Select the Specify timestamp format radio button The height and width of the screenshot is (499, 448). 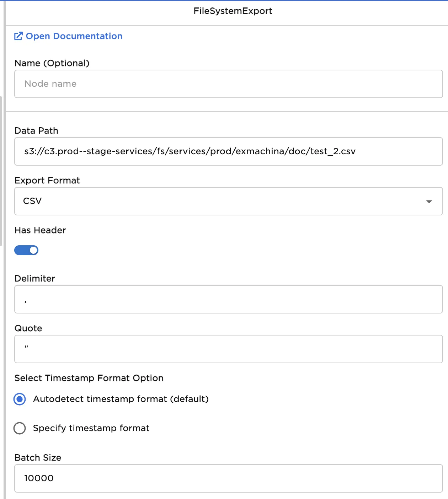tap(20, 428)
